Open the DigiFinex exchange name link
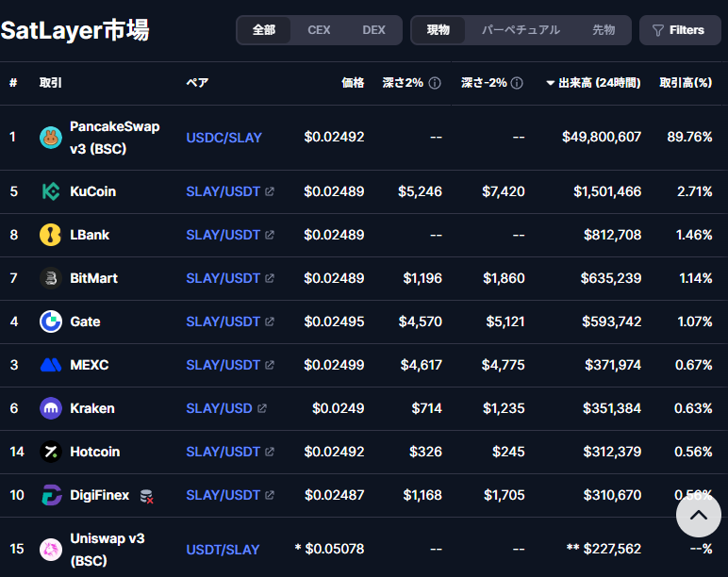The image size is (728, 577). (99, 495)
